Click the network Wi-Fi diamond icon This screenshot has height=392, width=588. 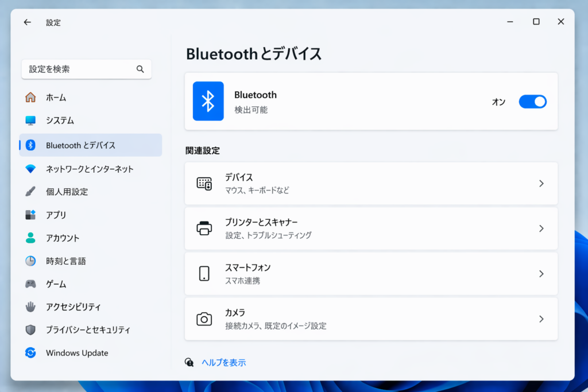(30, 169)
